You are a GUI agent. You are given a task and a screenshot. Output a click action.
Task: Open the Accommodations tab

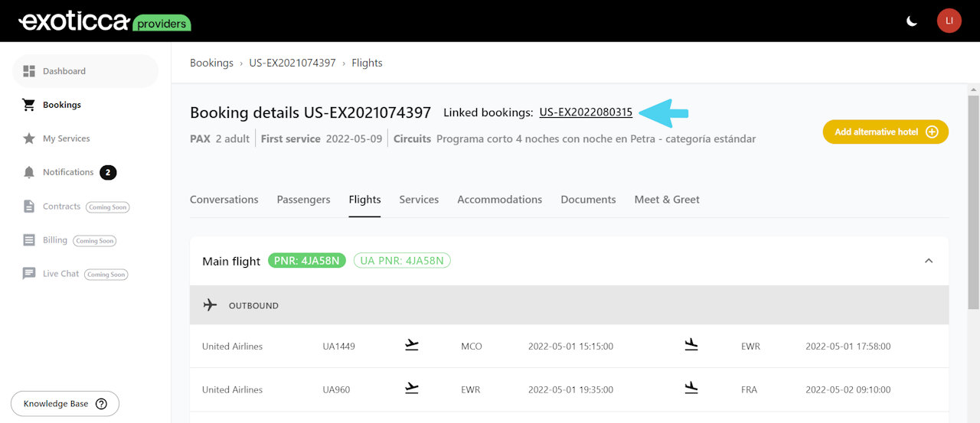499,200
